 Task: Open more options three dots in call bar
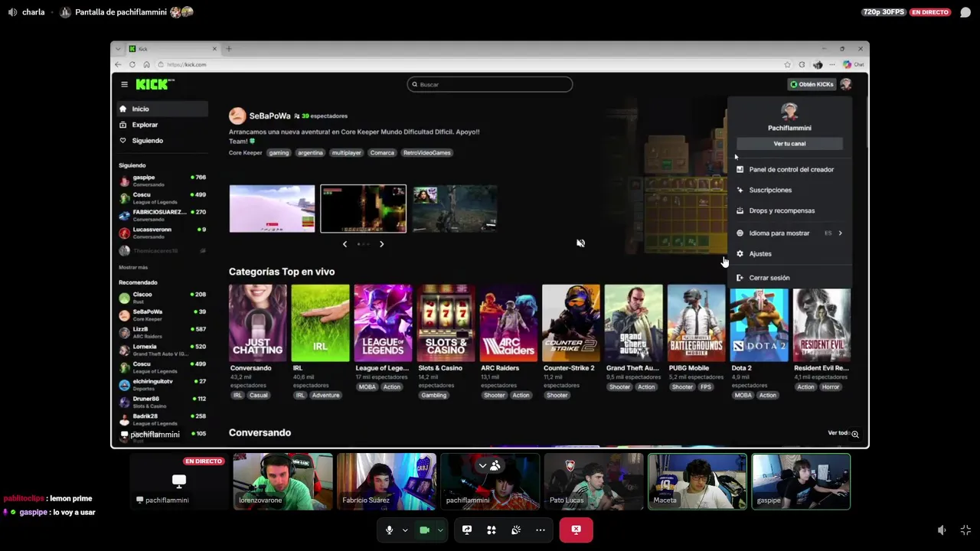pos(541,530)
